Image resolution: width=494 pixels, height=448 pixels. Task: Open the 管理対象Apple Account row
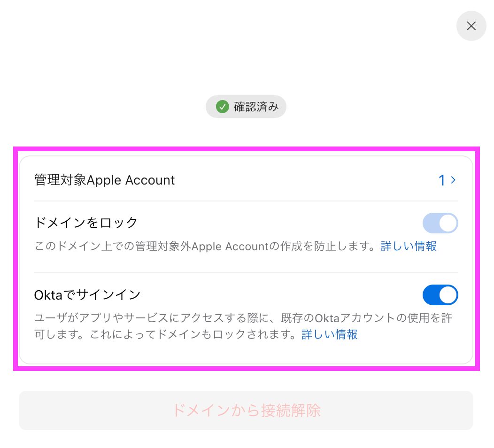tap(246, 180)
